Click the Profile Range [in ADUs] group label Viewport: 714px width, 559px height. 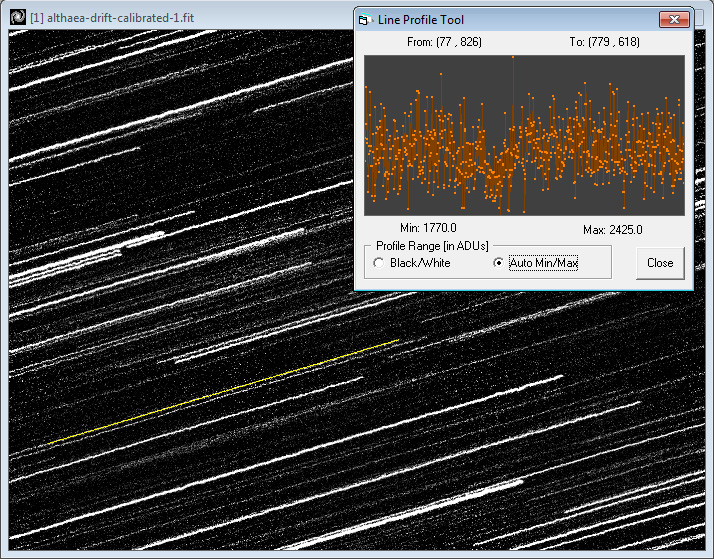pos(432,246)
